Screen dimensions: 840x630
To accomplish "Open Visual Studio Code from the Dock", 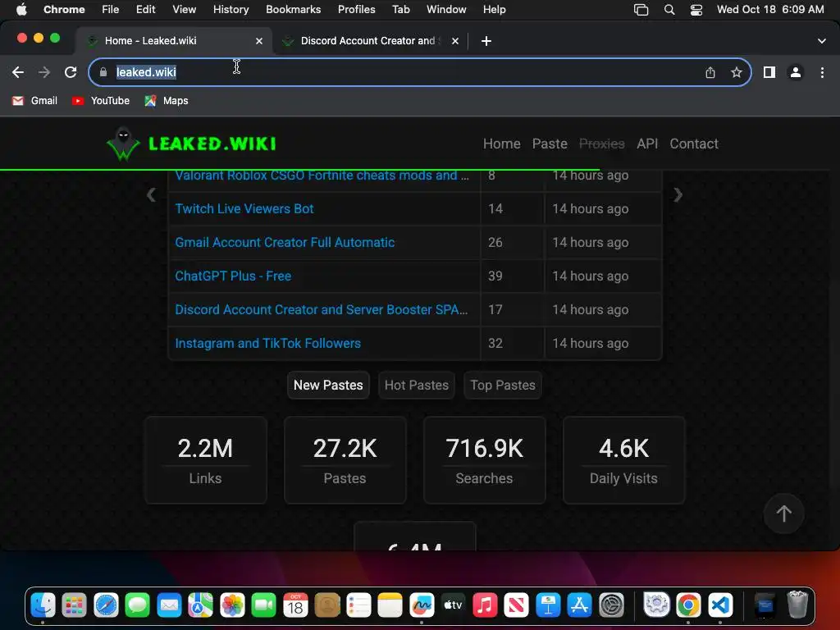I will [x=720, y=606].
